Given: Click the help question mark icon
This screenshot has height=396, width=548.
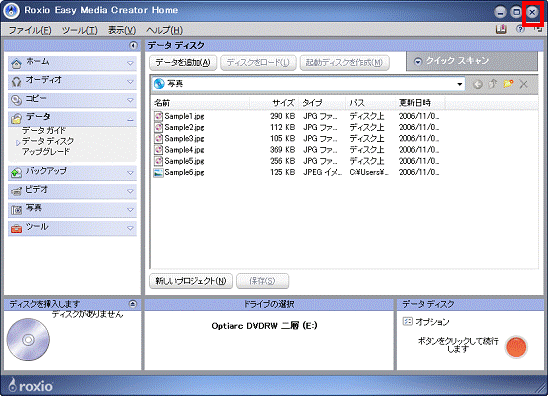Looking at the screenshot, I should click(x=520, y=29).
